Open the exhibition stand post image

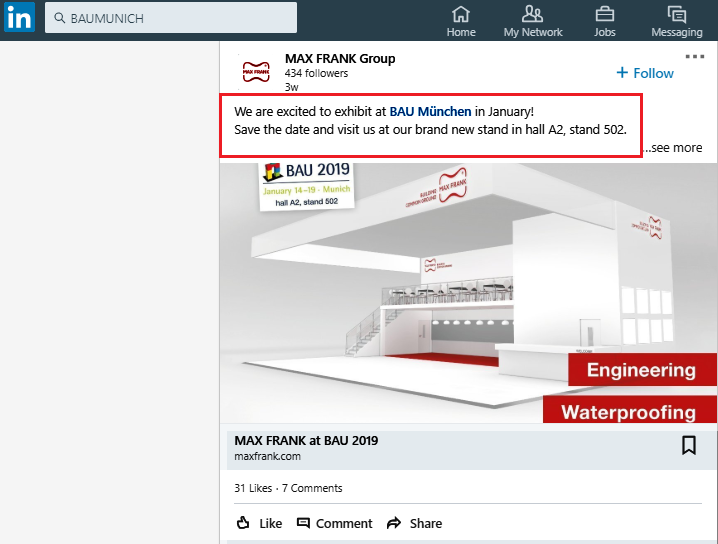click(468, 293)
